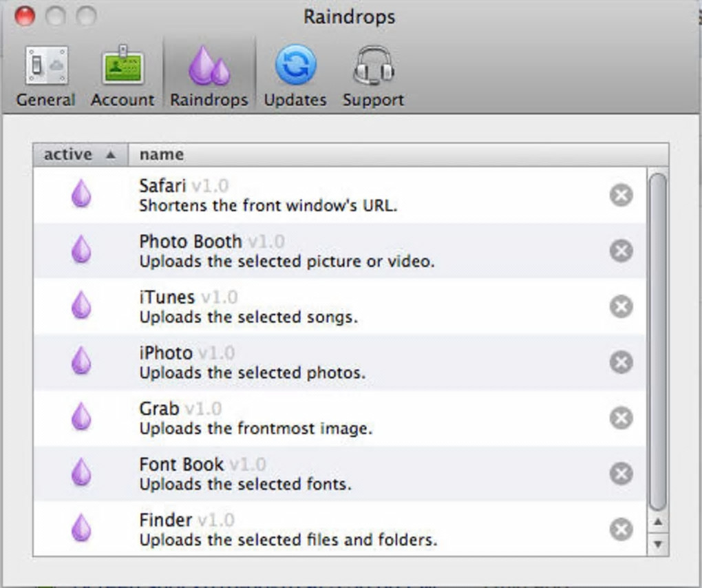Viewport: 702px width, 588px height.
Task: Sort list by the active column
Action: [x=80, y=155]
